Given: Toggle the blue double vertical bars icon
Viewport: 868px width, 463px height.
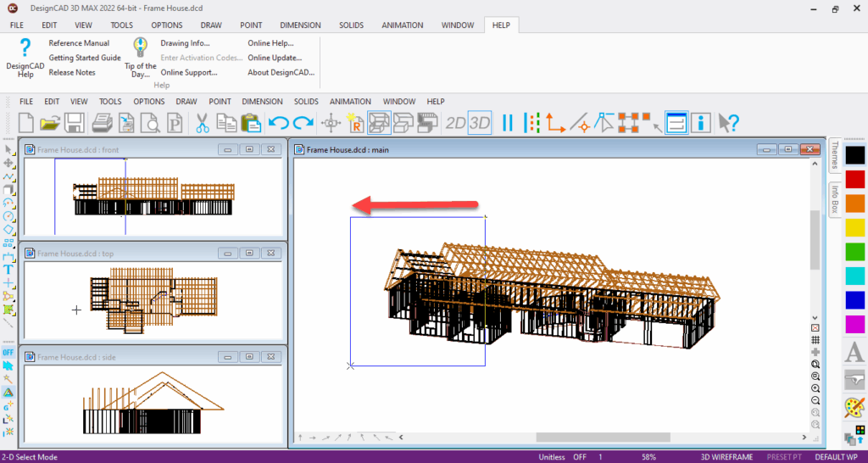Looking at the screenshot, I should [x=508, y=122].
